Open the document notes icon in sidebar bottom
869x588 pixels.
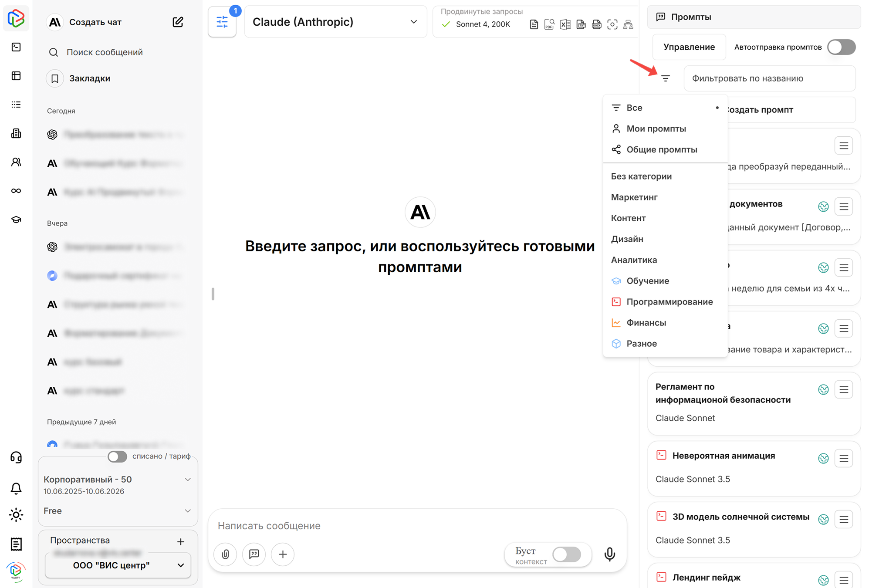click(16, 544)
